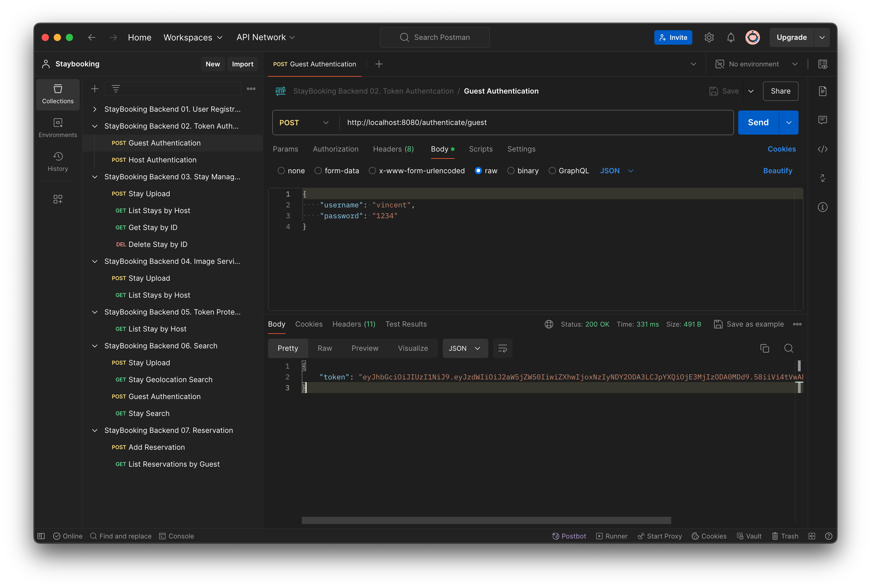This screenshot has height=588, width=871.
Task: Beautify the JSON request body
Action: pyautogui.click(x=777, y=171)
